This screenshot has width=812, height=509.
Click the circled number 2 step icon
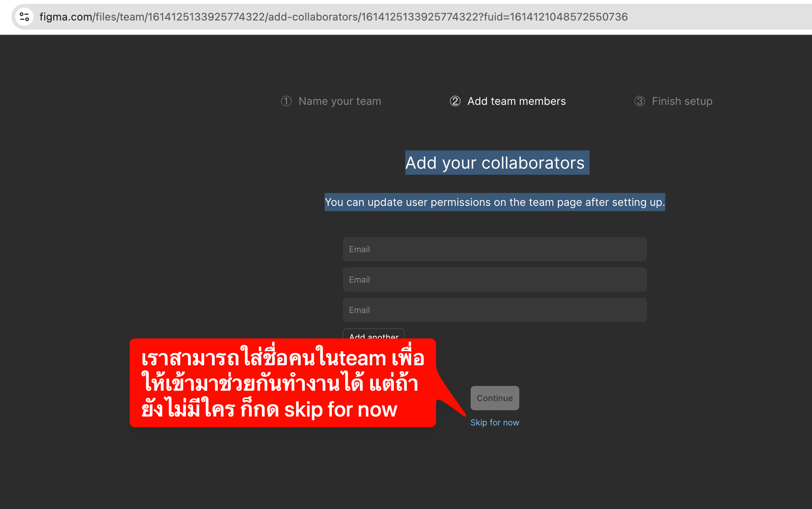coord(455,101)
